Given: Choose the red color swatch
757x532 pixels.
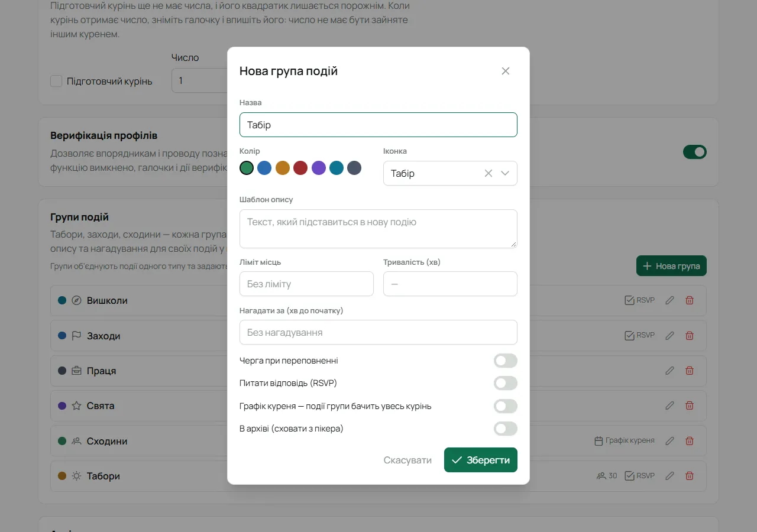Looking at the screenshot, I should 300,168.
